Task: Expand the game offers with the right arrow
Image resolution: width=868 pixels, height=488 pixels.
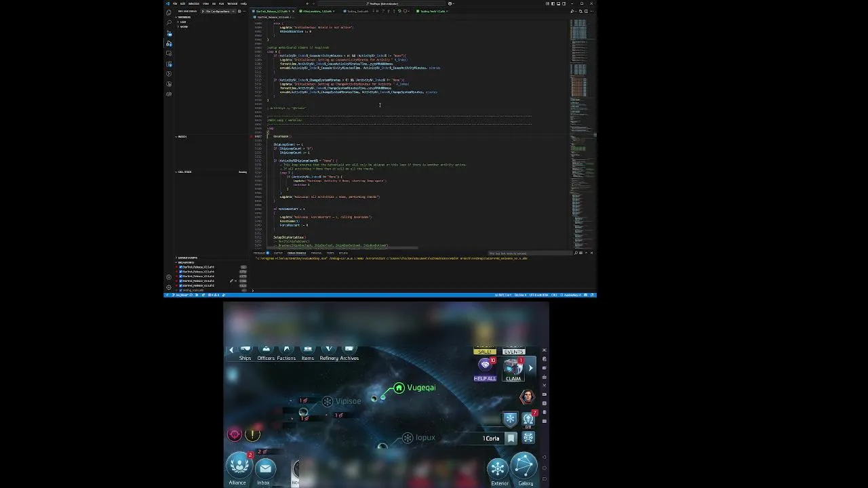Action: (531, 368)
